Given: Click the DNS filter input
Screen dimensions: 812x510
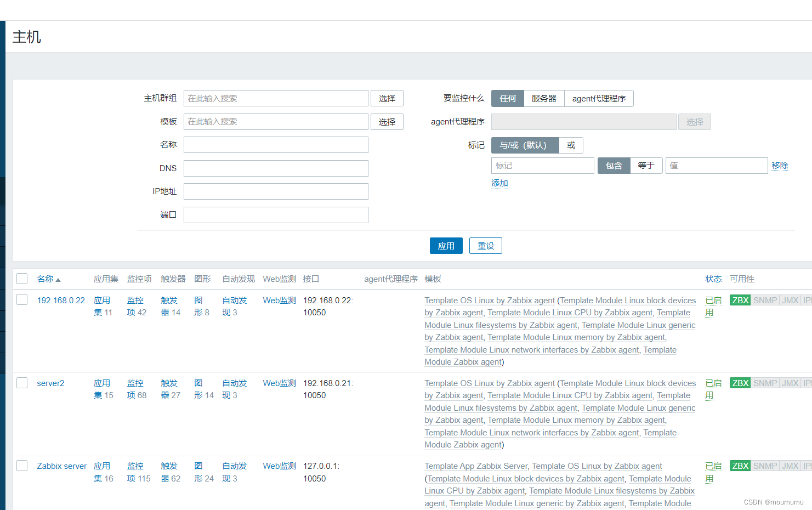Looking at the screenshot, I should click(x=276, y=168).
